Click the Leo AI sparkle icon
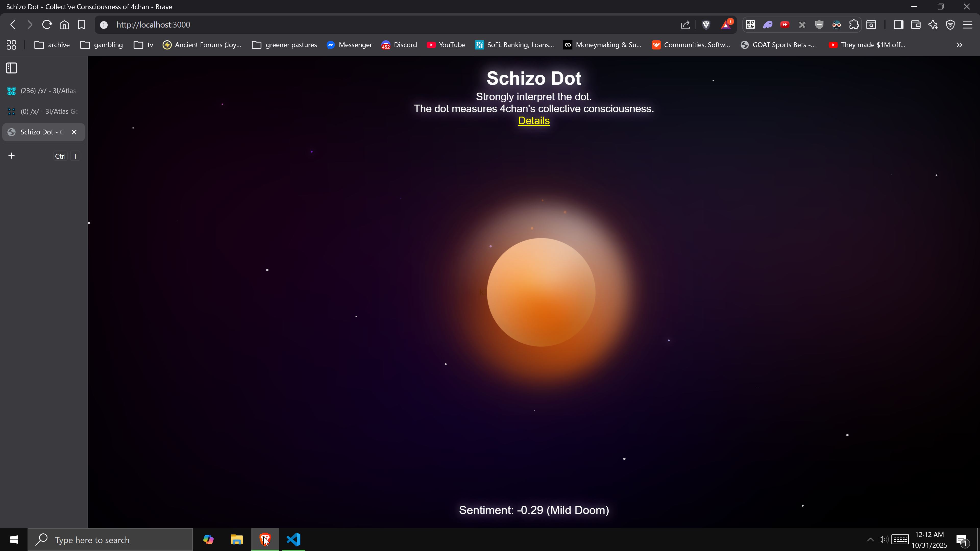The height and width of the screenshot is (551, 980). [x=933, y=25]
